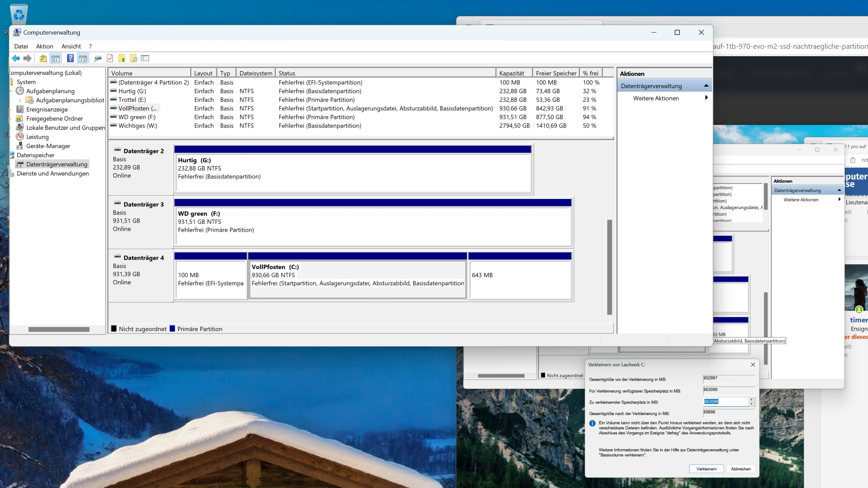Expand the Aufgabenplanungsbibliothek tree node

pos(20,100)
